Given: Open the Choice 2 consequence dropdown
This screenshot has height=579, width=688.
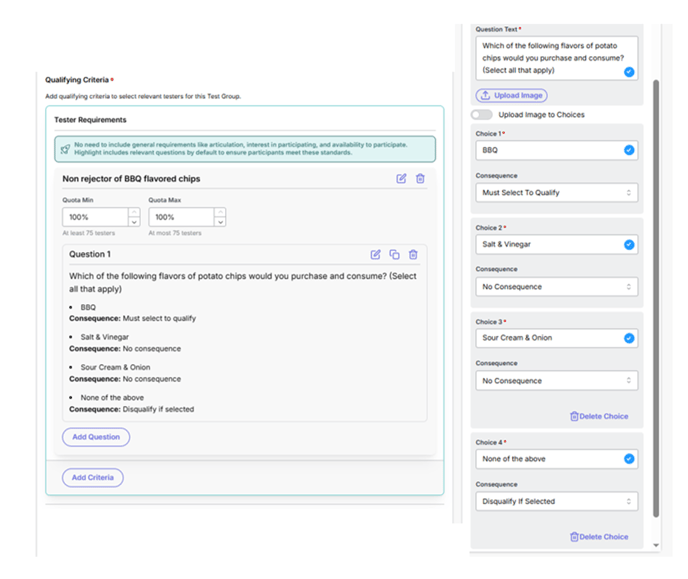Looking at the screenshot, I should (557, 287).
